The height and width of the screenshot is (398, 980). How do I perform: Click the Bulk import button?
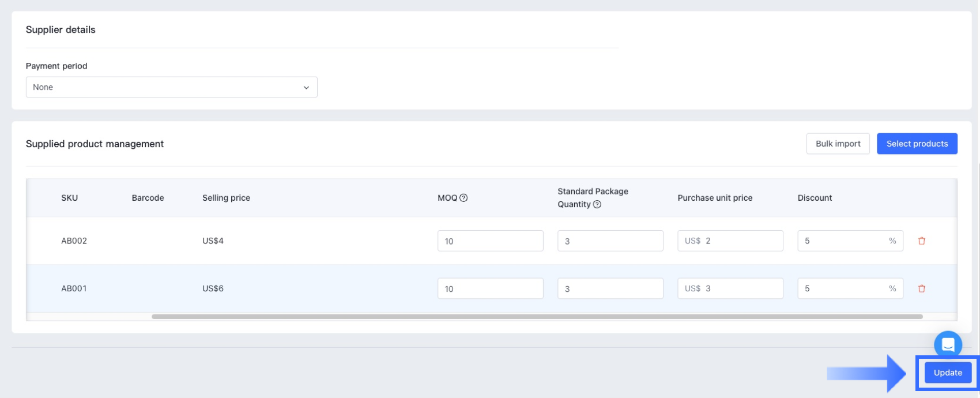pos(838,144)
